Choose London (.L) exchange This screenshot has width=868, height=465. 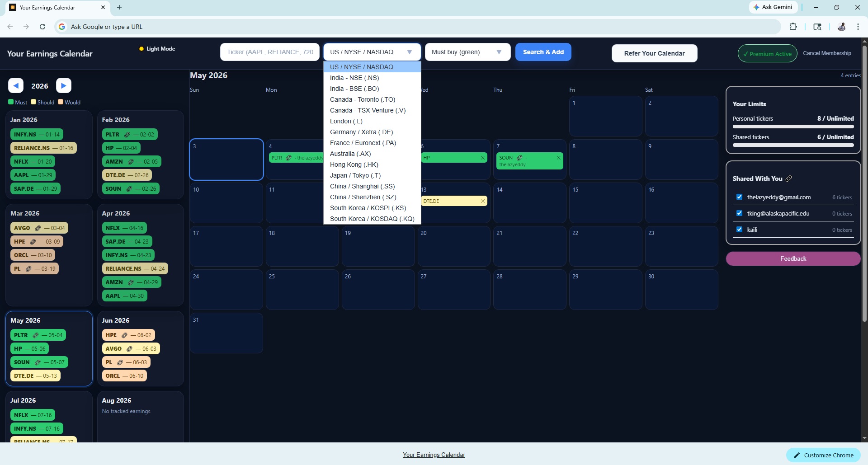[x=372, y=121]
